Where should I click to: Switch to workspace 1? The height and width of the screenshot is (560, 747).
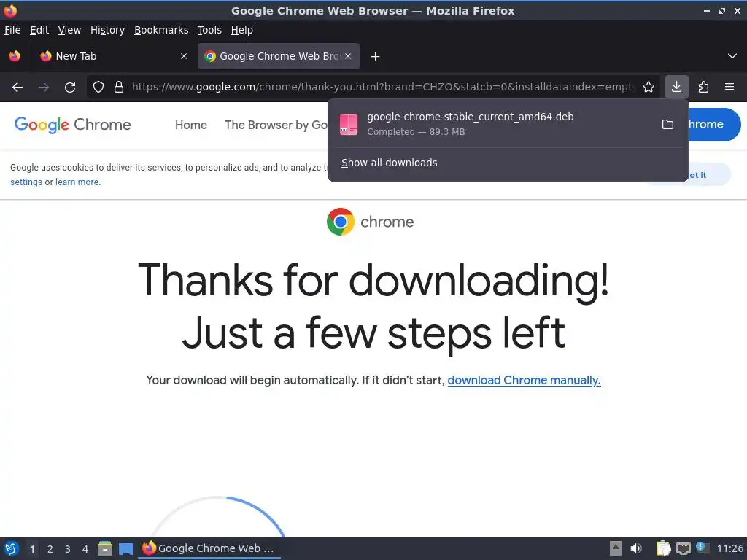[x=32, y=549]
